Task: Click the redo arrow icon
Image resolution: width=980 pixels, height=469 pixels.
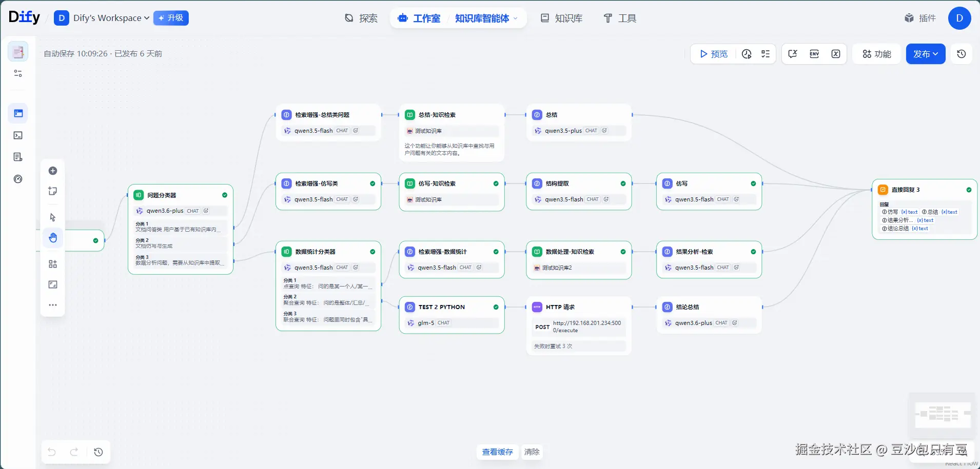Action: (74, 452)
